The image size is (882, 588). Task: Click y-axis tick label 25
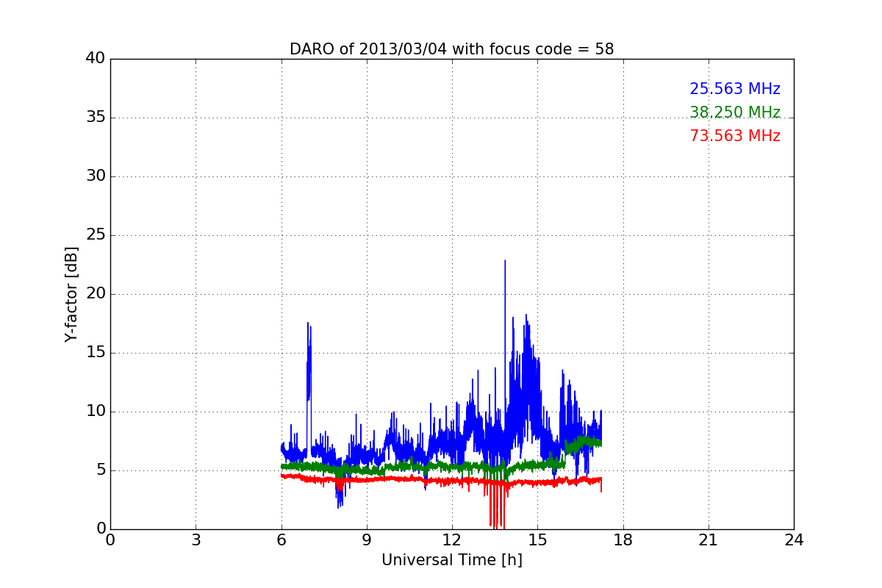[96, 235]
